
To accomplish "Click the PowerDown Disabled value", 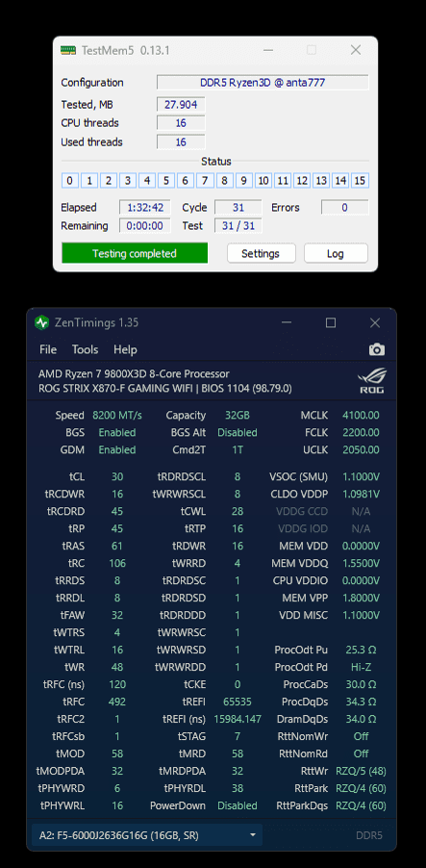I will pyautogui.click(x=238, y=805).
